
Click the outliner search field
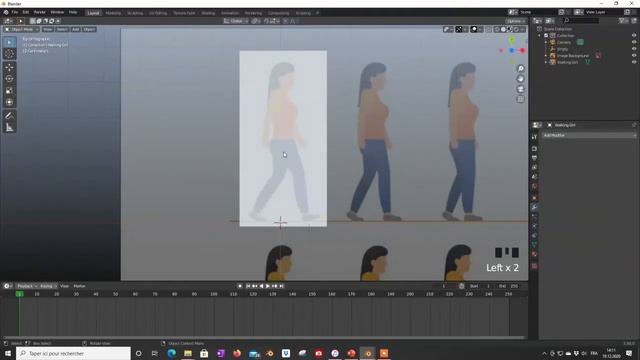[581, 20]
